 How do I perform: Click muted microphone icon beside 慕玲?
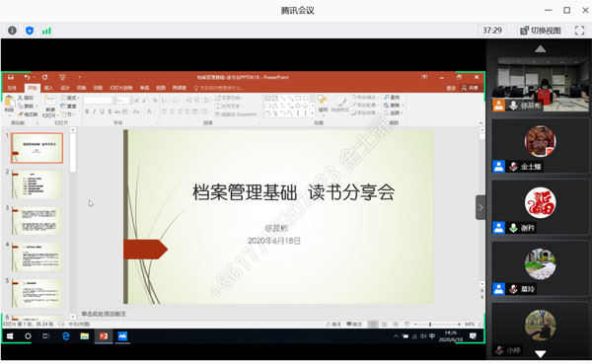pos(513,289)
